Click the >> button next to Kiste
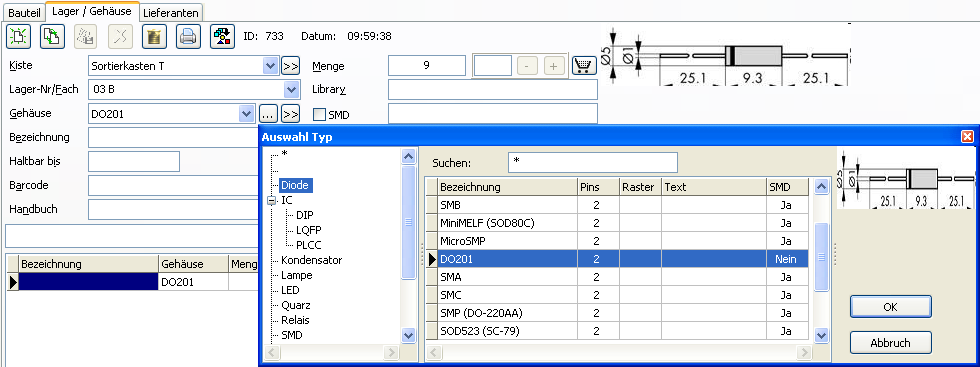Screen dimensions: 980x367 coord(290,66)
